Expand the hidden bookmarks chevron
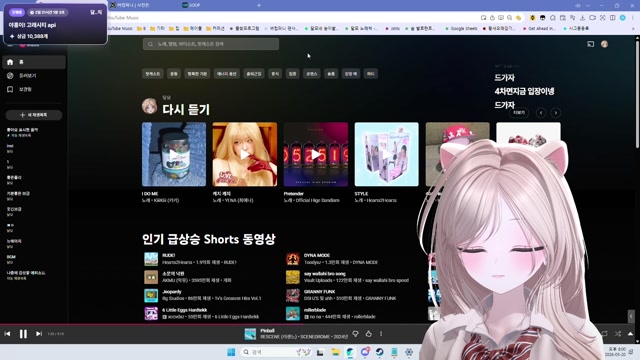The height and width of the screenshot is (360, 640). click(633, 29)
